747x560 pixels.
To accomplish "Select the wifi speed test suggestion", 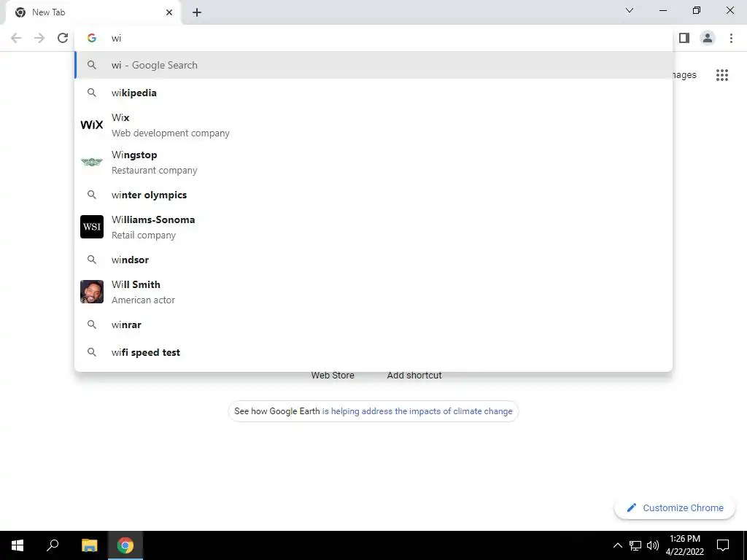I will click(x=373, y=352).
